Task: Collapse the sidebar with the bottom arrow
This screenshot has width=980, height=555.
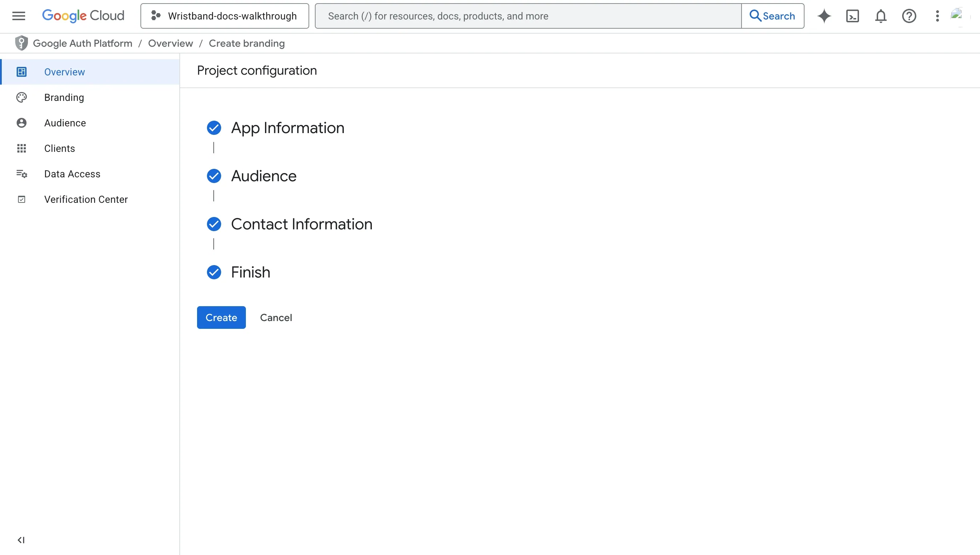Action: click(x=21, y=540)
